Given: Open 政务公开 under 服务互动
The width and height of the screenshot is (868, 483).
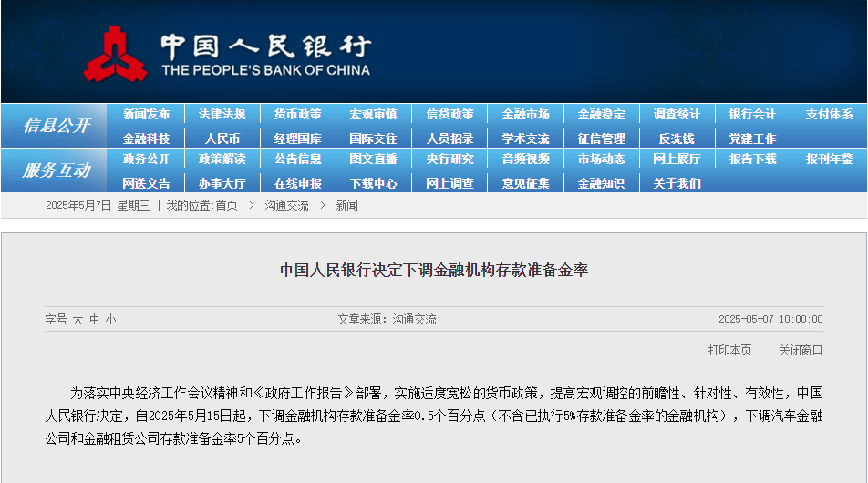Looking at the screenshot, I should tap(146, 159).
